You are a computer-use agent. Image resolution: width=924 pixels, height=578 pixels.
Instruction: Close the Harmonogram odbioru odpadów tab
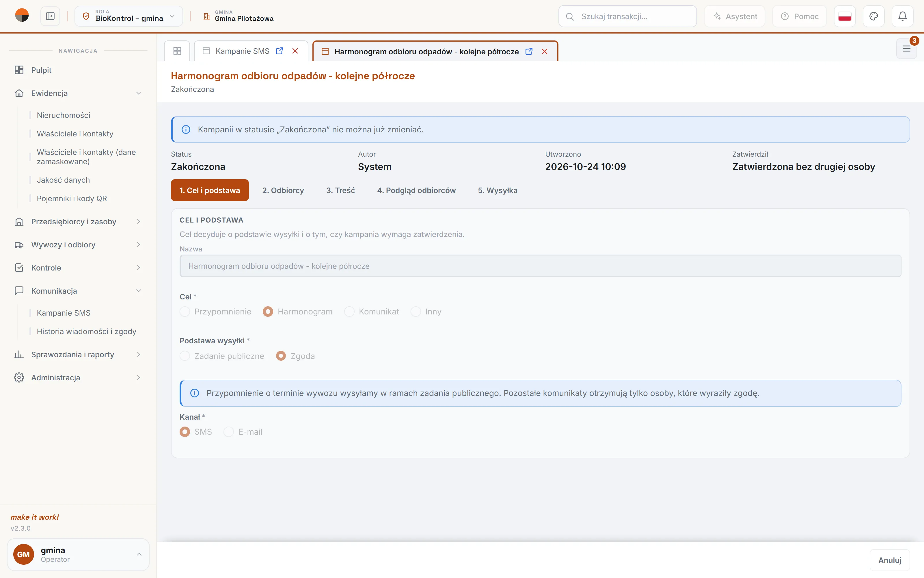point(545,51)
